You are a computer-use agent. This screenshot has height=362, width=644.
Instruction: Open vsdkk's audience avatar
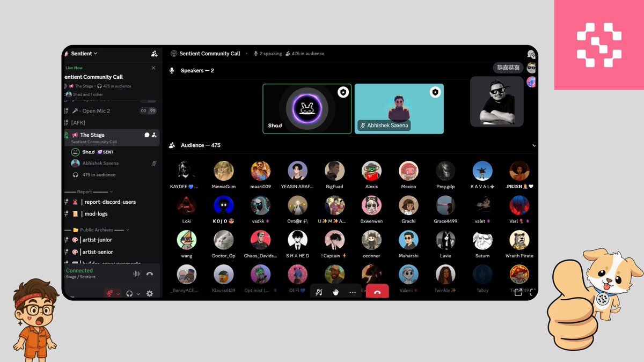(260, 205)
